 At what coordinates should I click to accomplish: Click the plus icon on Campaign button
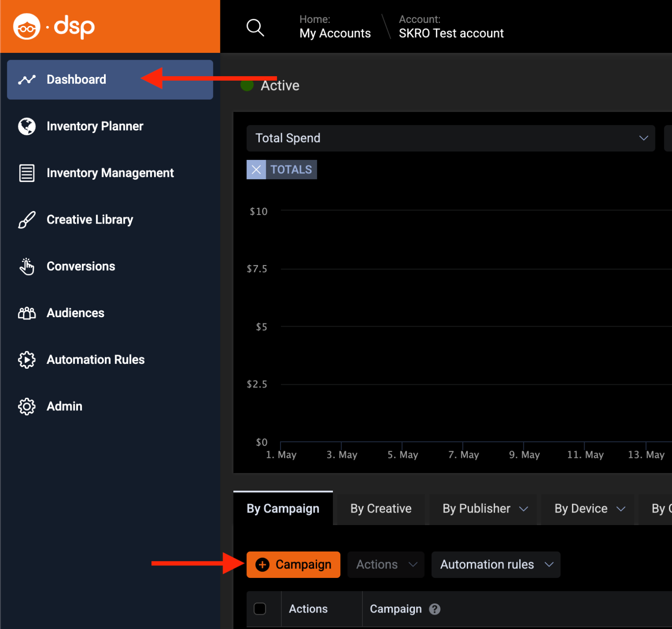tap(263, 564)
